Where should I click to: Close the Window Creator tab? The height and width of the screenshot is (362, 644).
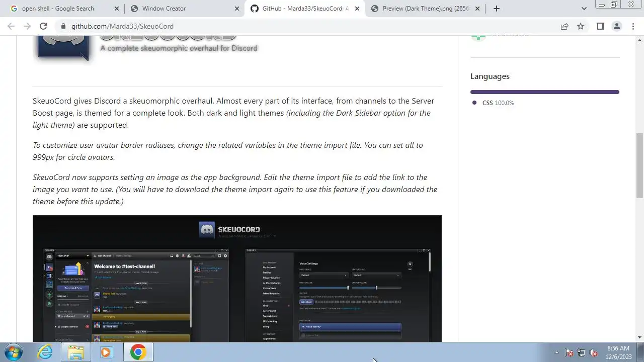pos(237,9)
